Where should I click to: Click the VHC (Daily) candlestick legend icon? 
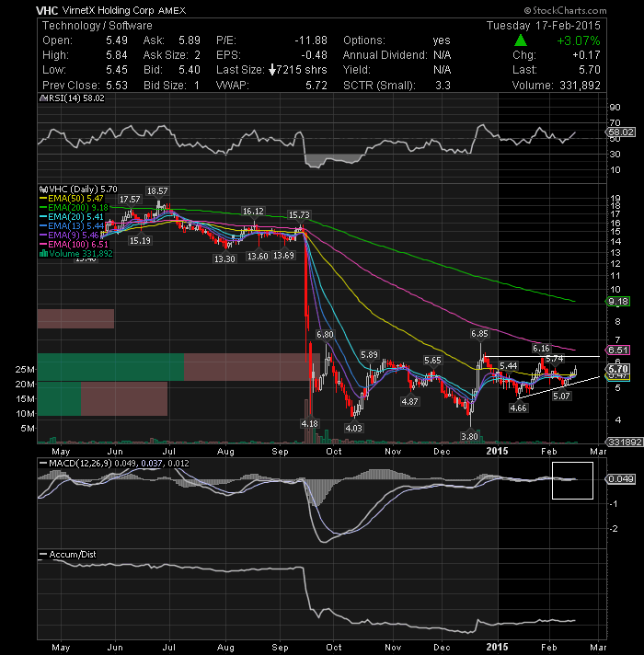tap(42, 190)
